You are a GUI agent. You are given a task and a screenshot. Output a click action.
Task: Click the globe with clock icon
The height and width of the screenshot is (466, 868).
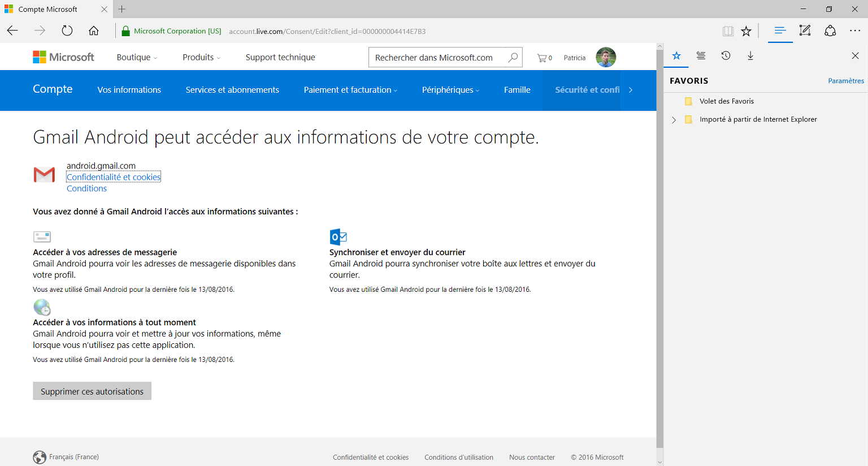click(42, 307)
